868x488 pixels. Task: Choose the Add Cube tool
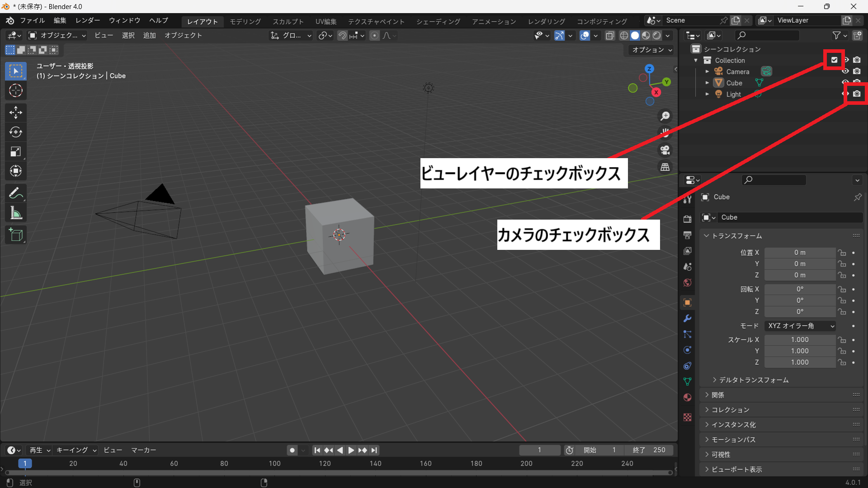click(x=16, y=235)
